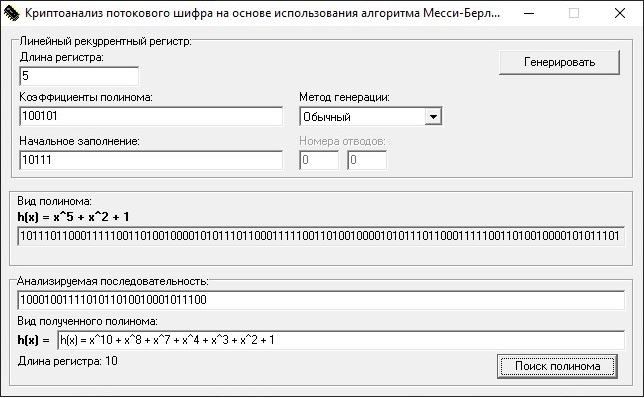The image size is (644, 398).
Task: Click the Анализируемая последовательность input field
Action: click(x=321, y=300)
